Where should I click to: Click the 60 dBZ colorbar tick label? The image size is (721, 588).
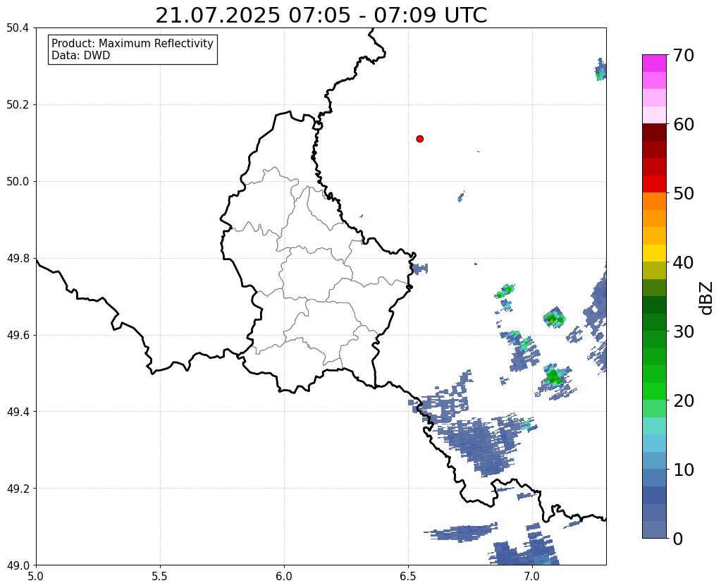(683, 124)
